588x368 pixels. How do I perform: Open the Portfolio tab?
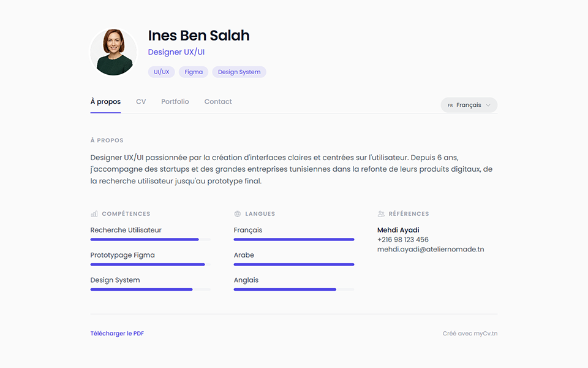[x=175, y=101]
